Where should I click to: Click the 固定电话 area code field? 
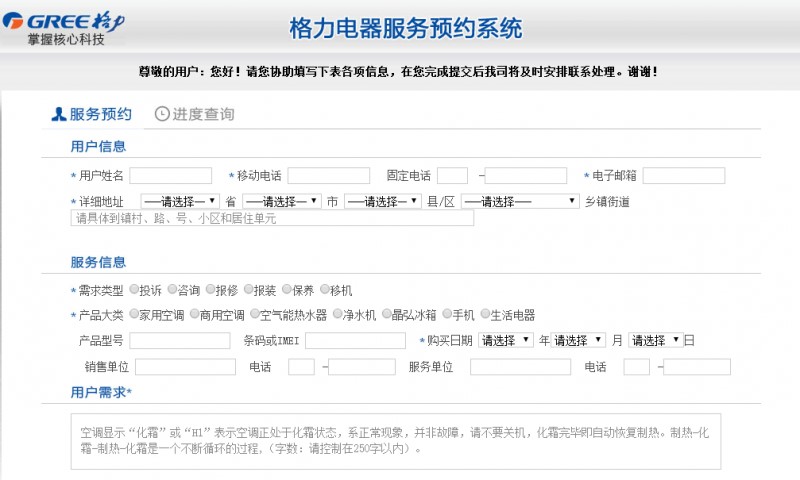click(x=453, y=175)
